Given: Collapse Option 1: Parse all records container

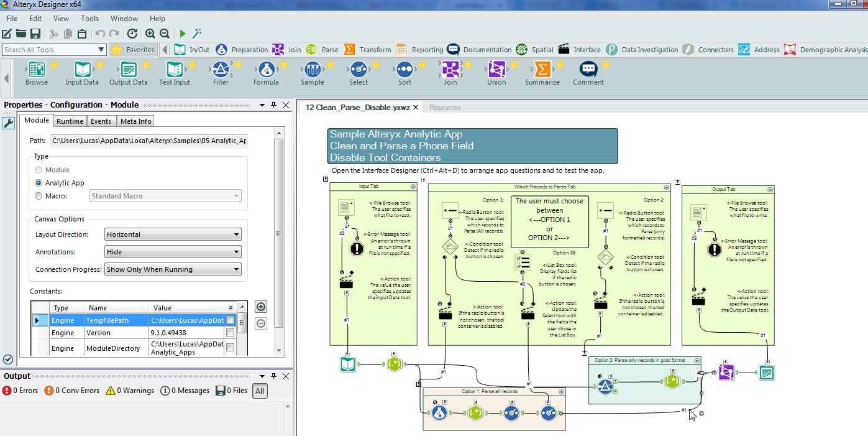Looking at the screenshot, I should coord(562,391).
